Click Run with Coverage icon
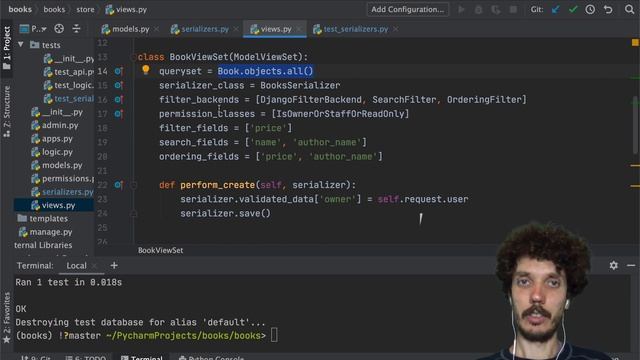The height and width of the screenshot is (360, 640). point(496,9)
